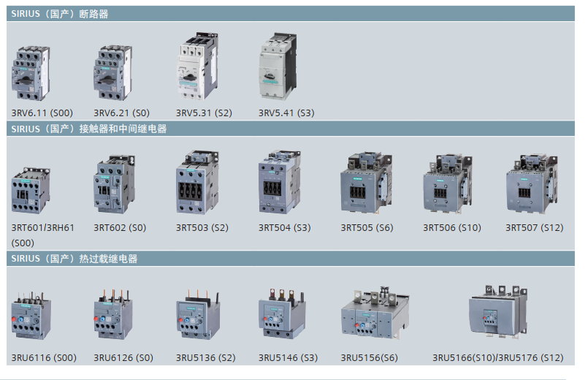Viewport: 588px width, 380px height.
Task: Open the 3RU6126 (S0) relay picture
Action: [x=113, y=314]
